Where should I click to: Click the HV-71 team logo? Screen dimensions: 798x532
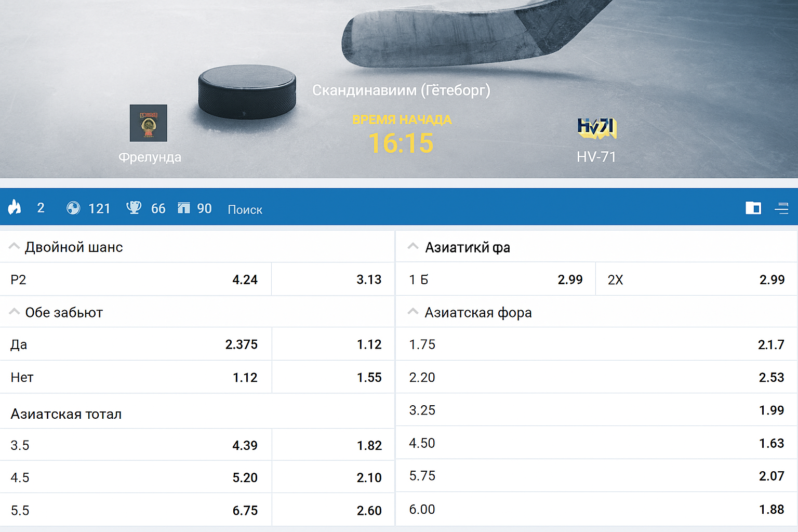pyautogui.click(x=596, y=128)
